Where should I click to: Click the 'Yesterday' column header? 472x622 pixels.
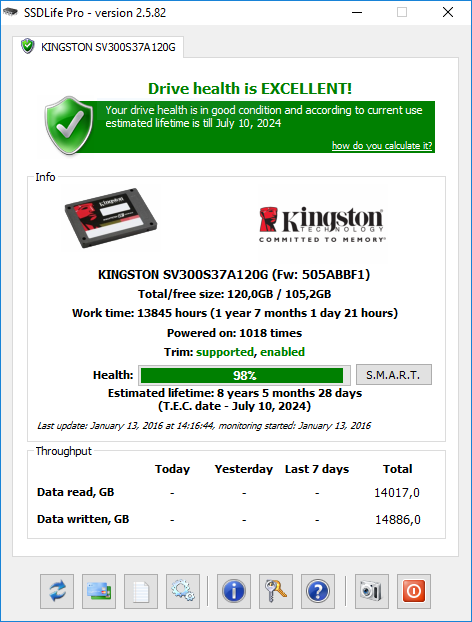click(244, 469)
